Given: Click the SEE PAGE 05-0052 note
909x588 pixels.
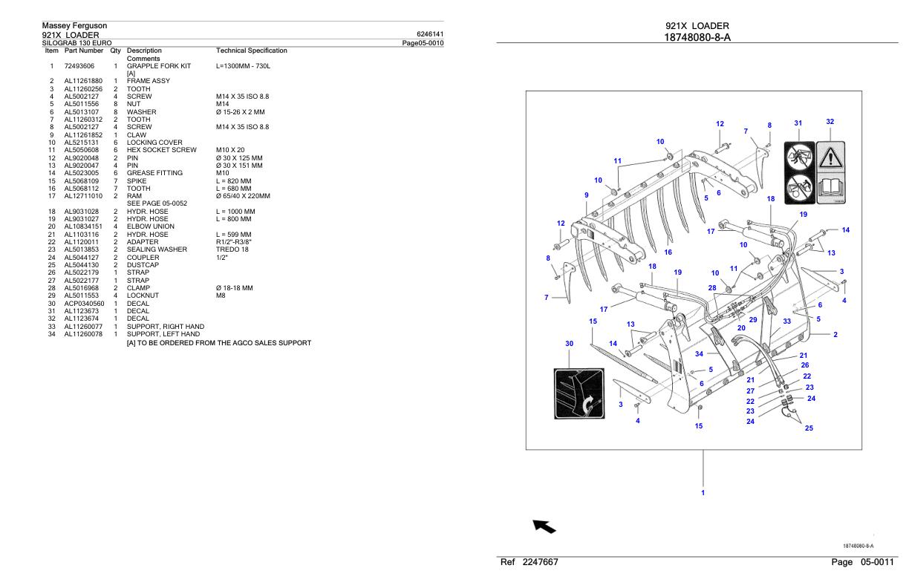Looking at the screenshot, I should pos(157,203).
